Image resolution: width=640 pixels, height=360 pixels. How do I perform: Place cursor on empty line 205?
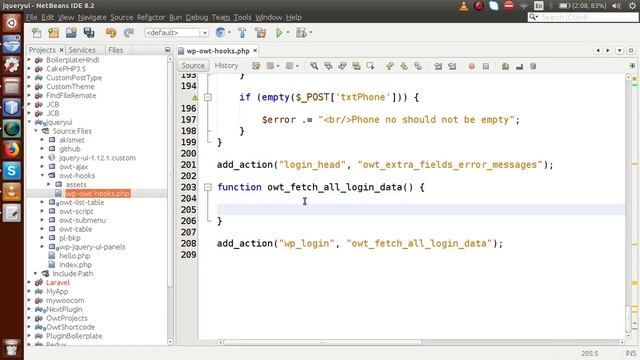point(420,209)
